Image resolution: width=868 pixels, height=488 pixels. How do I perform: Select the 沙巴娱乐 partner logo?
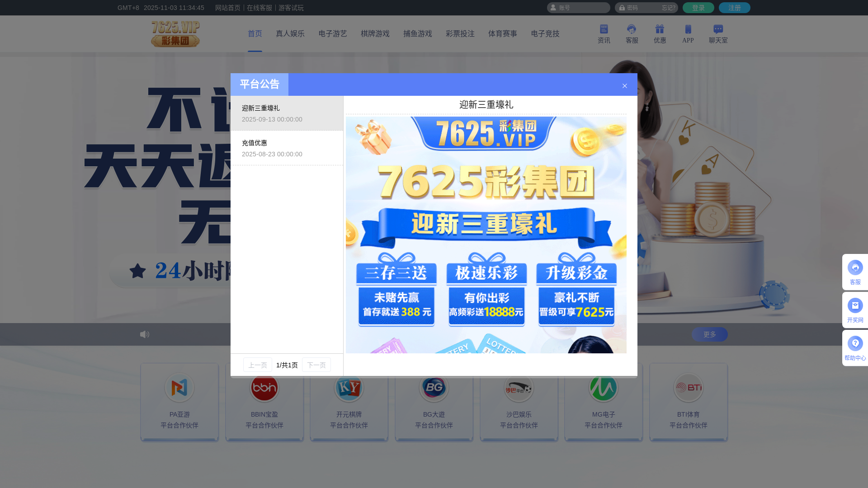pyautogui.click(x=519, y=389)
